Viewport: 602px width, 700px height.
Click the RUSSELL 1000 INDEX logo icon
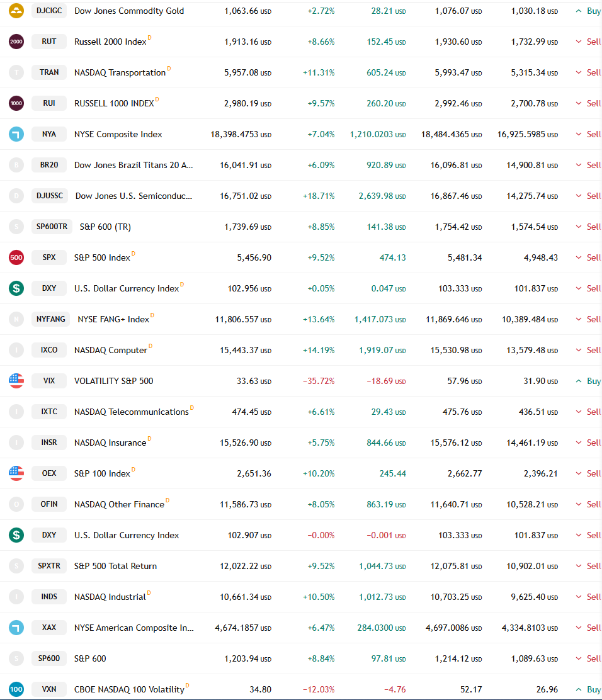click(16, 103)
